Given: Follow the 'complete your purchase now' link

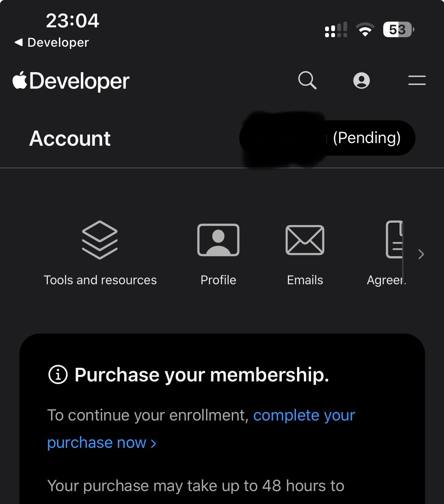Looking at the screenshot, I should (x=201, y=429).
